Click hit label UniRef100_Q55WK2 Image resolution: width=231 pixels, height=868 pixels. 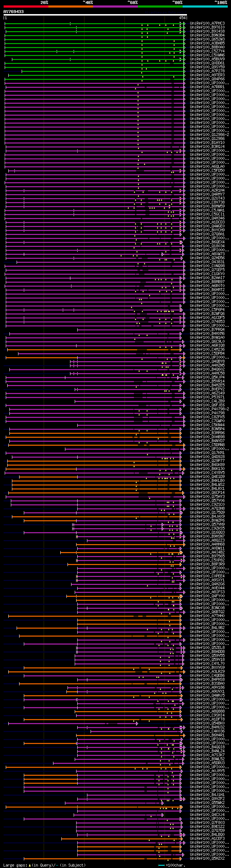click(207, 803)
